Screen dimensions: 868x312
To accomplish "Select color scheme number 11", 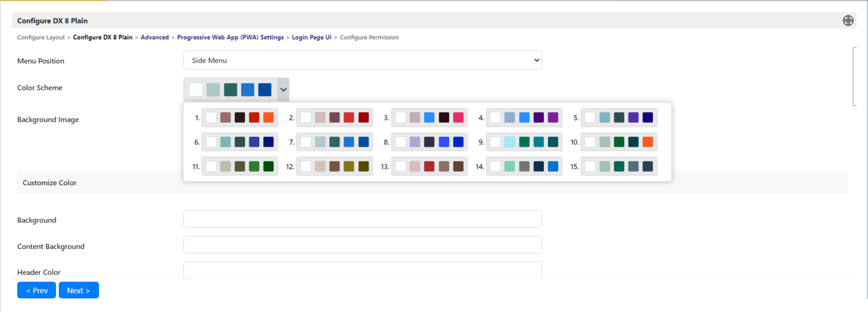I will click(240, 167).
